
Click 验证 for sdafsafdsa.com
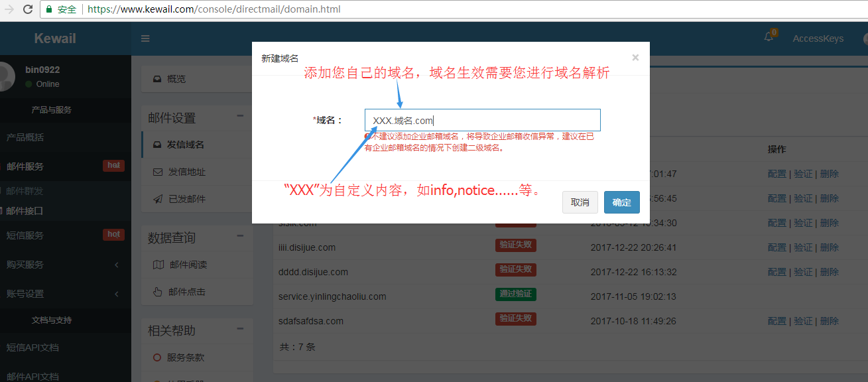(x=803, y=321)
